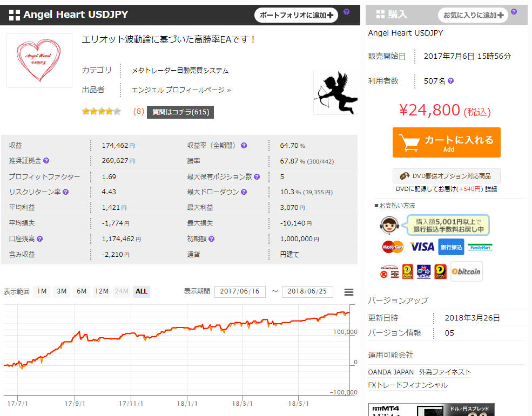The image size is (532, 416).
Task: Select the 1M chart range
Action: click(42, 291)
